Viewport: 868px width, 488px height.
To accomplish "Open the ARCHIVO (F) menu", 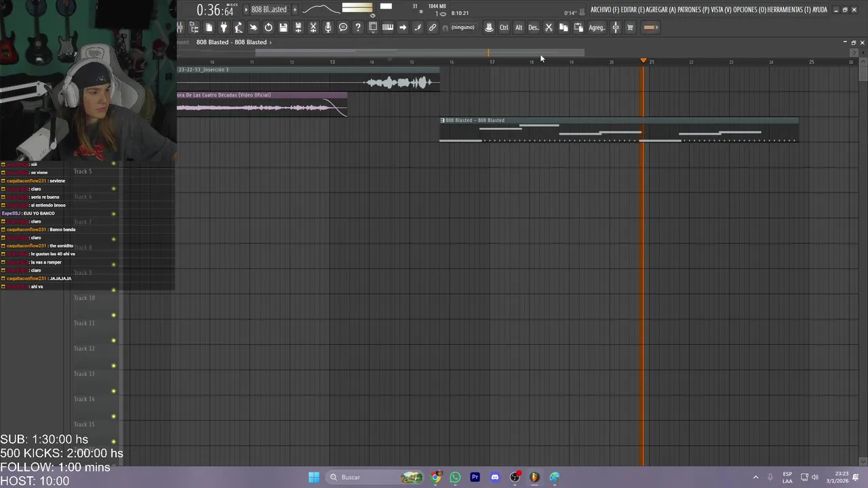I will (x=604, y=9).
